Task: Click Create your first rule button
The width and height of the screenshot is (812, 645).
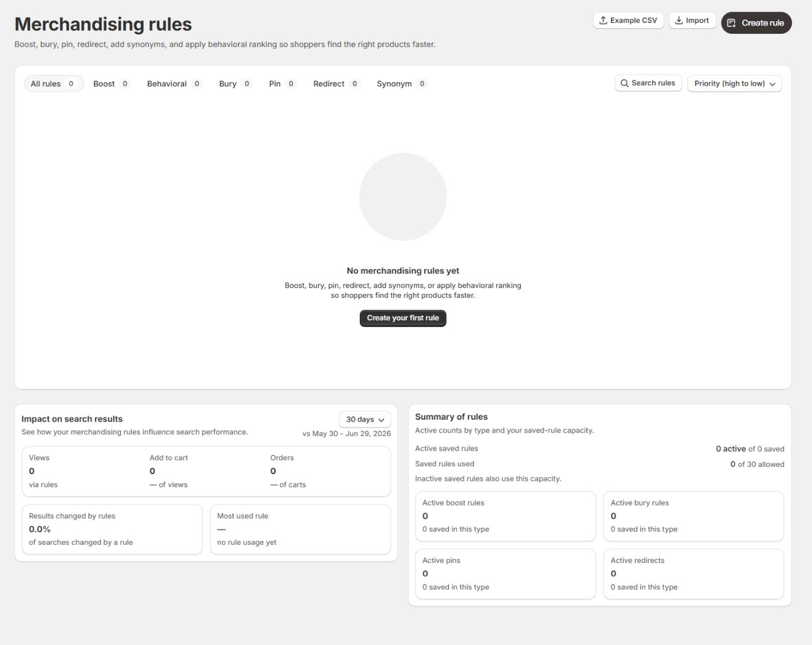Action: point(403,318)
